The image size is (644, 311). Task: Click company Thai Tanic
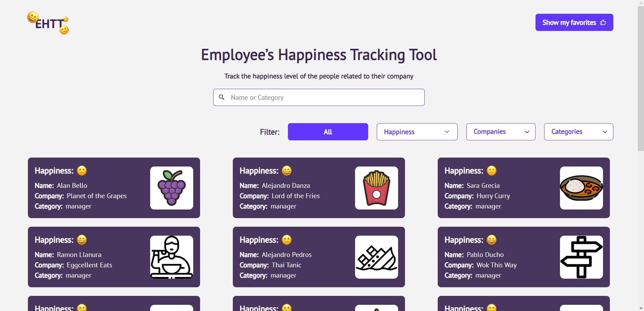click(x=287, y=265)
